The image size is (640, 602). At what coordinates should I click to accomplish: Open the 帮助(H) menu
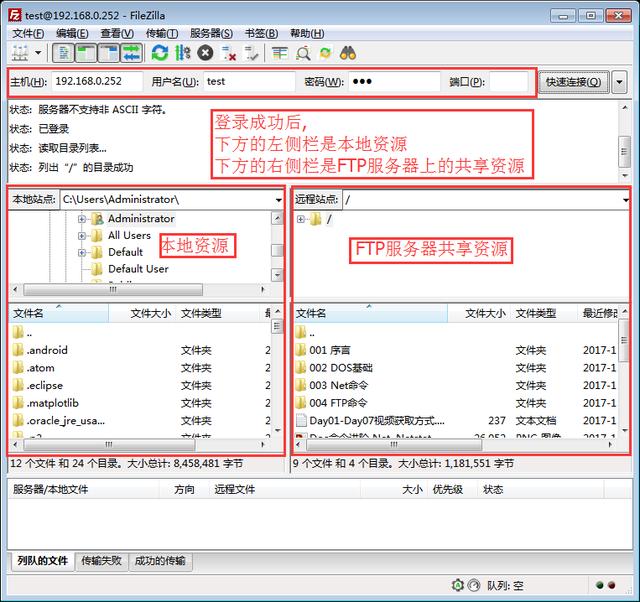(x=307, y=33)
